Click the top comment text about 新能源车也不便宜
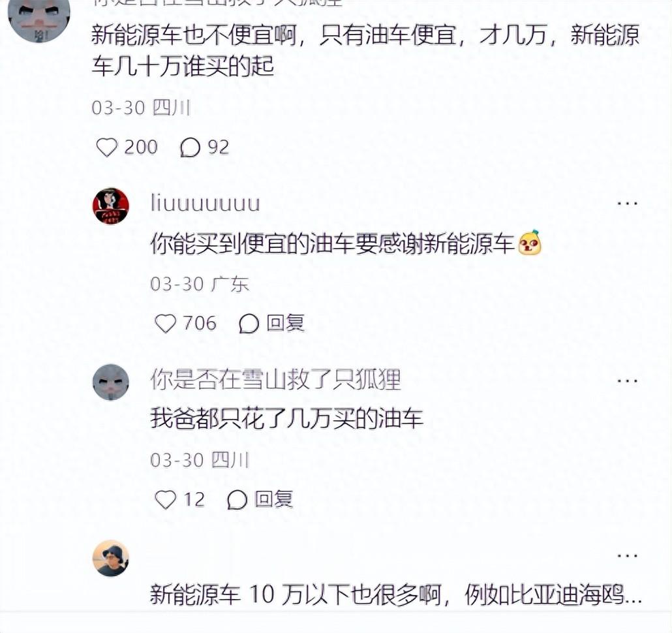The height and width of the screenshot is (633, 672). 365,50
